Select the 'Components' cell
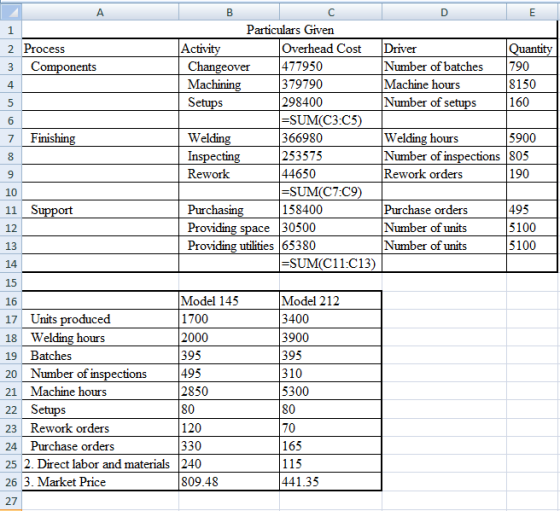The height and width of the screenshot is (511, 560). tap(100, 66)
